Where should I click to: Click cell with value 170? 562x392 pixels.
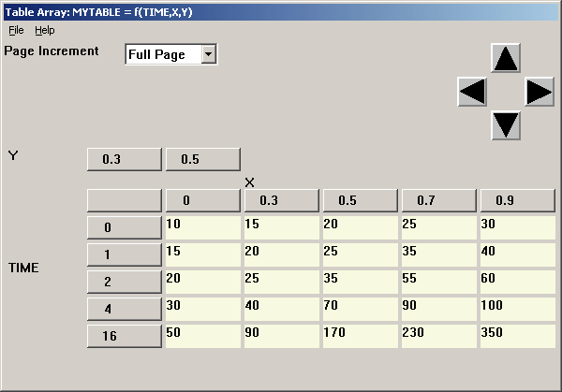point(361,336)
